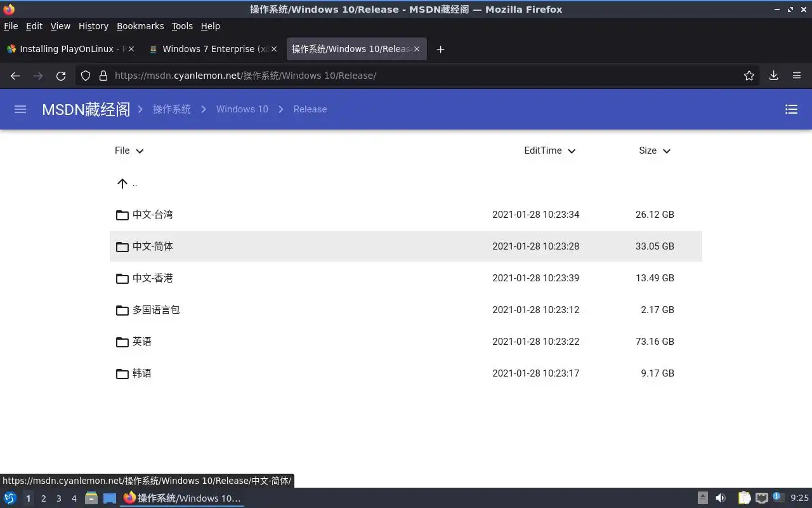Viewport: 812px width, 508px height.
Task: Navigate to 操作系统 breadcrumb
Action: tap(172, 109)
